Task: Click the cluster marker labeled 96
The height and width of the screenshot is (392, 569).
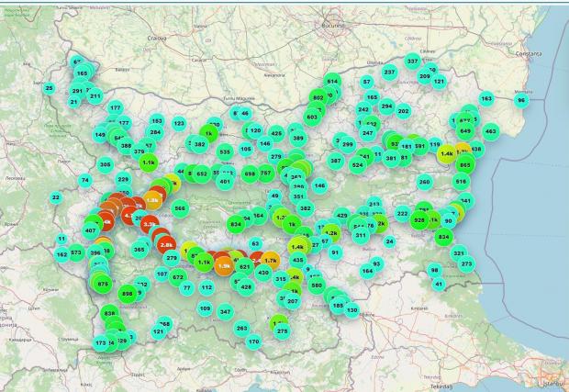Action: point(521,100)
